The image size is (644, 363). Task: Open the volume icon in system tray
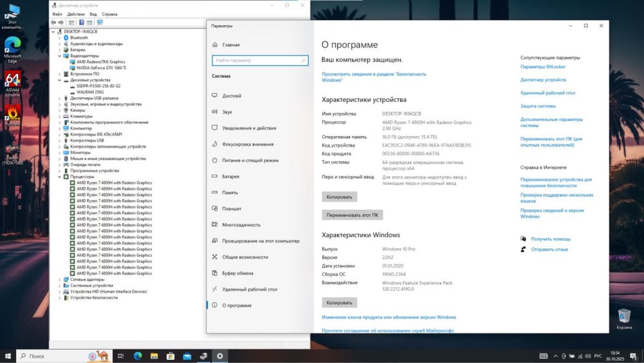click(587, 356)
